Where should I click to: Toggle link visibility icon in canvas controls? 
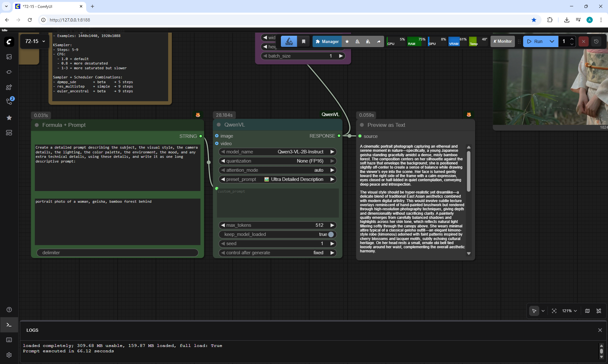[599, 311]
